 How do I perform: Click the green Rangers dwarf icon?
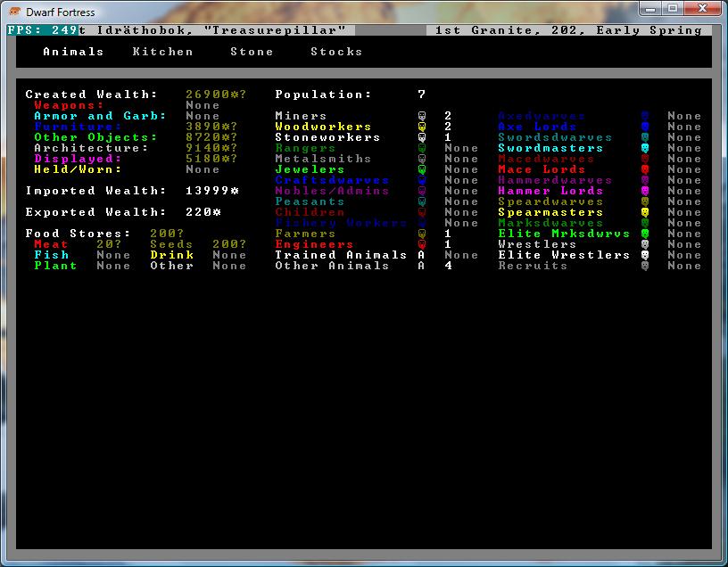point(422,148)
